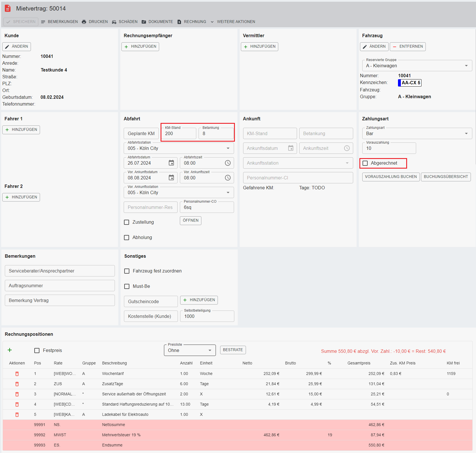This screenshot has height=453, width=476.
Task: Toggle the Festpreis checkbox
Action: [x=37, y=351]
